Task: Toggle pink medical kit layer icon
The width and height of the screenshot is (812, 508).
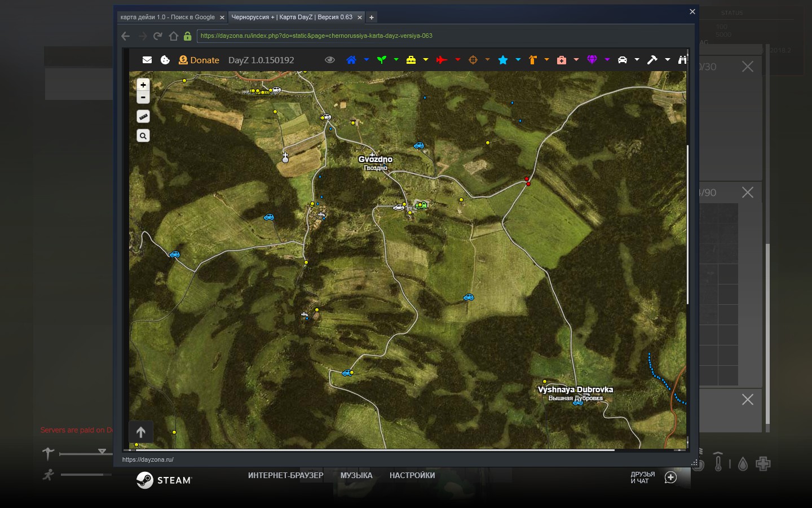Action: 562,60
